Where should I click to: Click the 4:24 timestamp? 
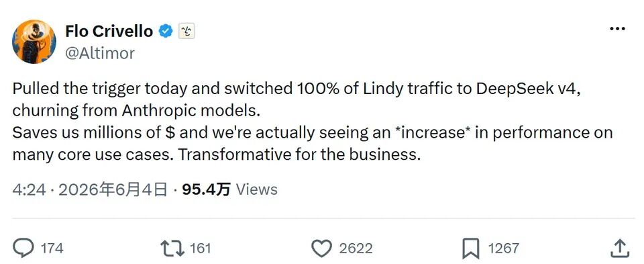29,189
